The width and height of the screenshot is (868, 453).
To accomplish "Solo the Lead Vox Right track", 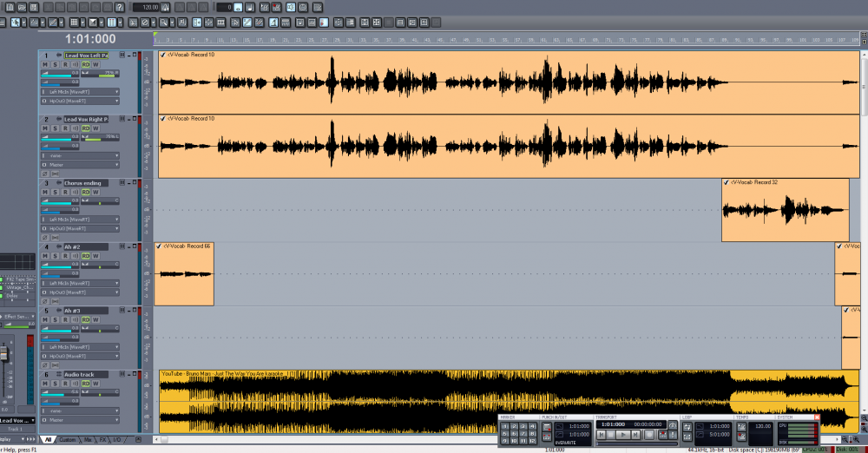I will point(56,128).
